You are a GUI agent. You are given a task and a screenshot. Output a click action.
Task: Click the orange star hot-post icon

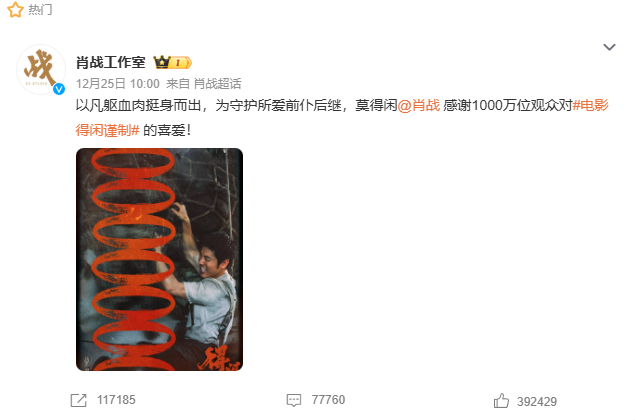point(15,9)
